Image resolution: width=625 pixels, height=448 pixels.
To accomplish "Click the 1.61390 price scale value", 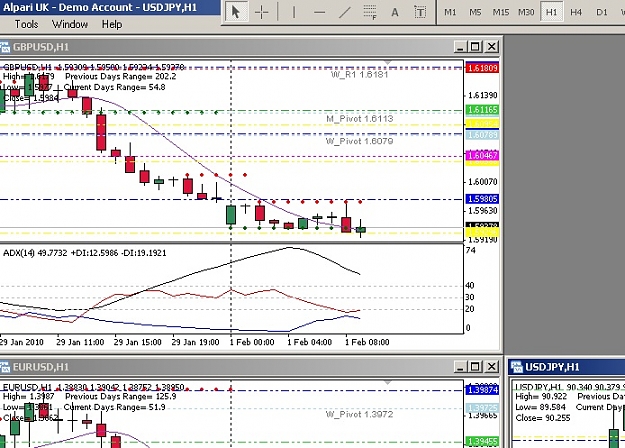I will [x=483, y=95].
